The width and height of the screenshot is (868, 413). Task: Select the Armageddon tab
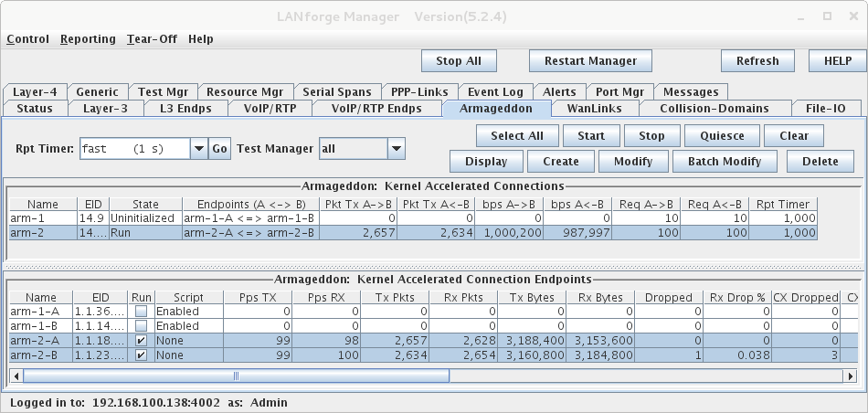coord(496,109)
